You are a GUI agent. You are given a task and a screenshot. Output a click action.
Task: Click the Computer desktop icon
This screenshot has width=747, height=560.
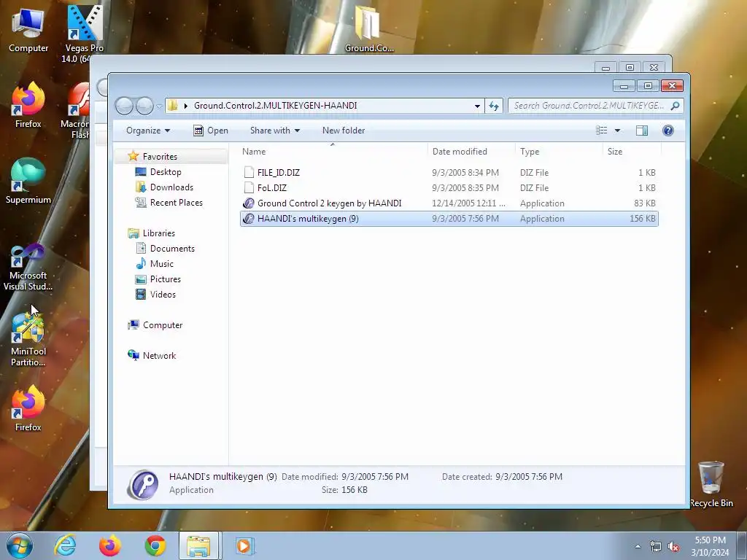point(28,29)
